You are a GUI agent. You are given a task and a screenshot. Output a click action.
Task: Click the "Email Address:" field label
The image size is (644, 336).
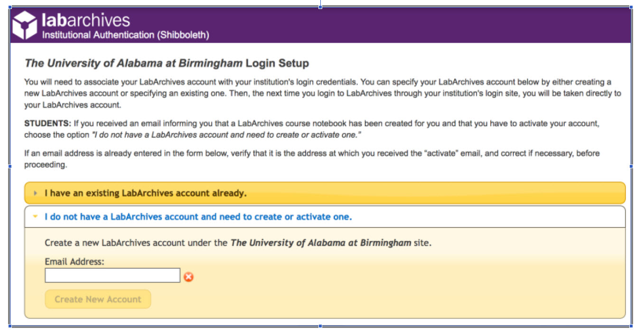click(x=75, y=261)
